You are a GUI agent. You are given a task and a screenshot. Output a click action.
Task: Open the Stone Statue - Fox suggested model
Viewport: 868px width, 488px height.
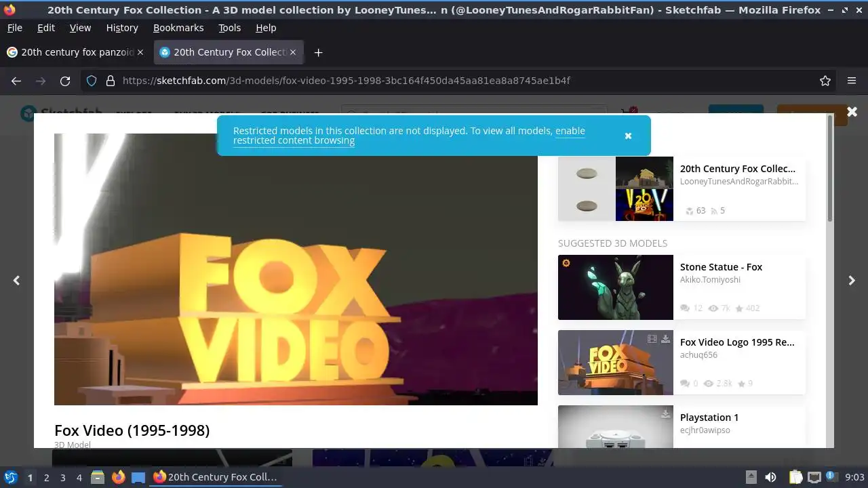coord(721,267)
